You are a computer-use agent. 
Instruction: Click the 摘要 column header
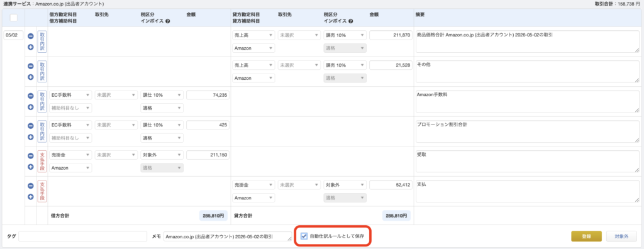(x=420, y=14)
